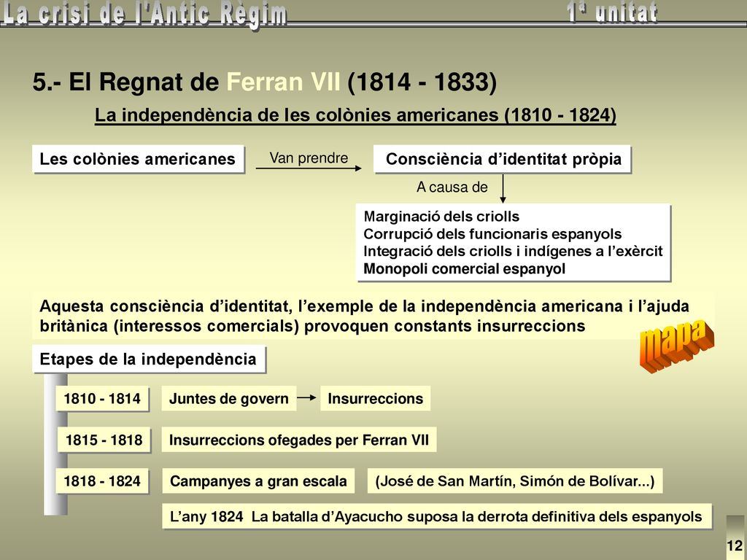Click the orange 'mapa' WordArt link
Image resolution: width=747 pixels, height=560 pixels.
pos(676,345)
